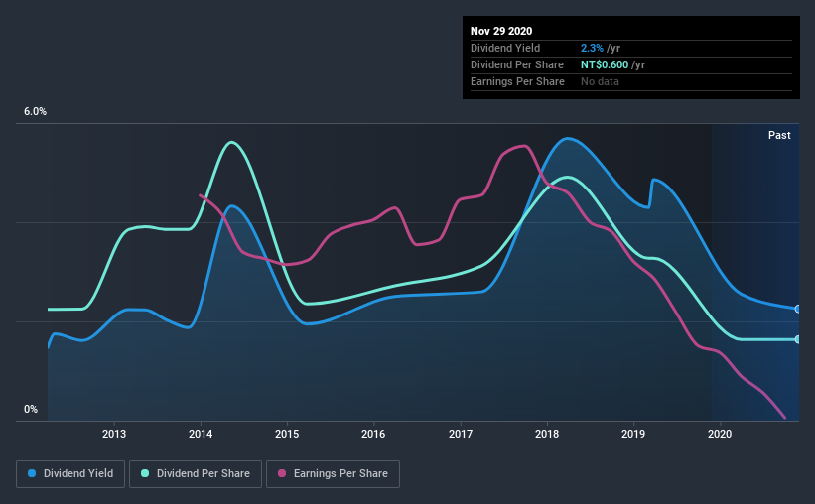Click the 2016 x-axis label
This screenshot has height=504, width=815.
(x=373, y=434)
